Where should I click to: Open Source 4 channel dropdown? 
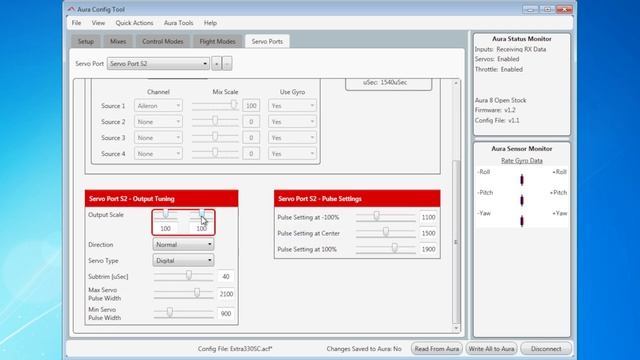[x=158, y=153]
